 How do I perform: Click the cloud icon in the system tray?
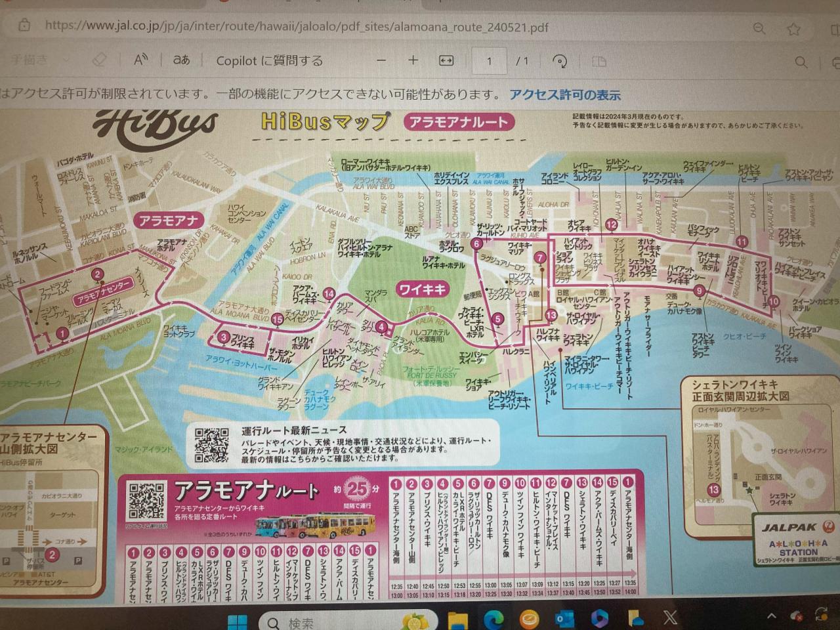point(797,616)
